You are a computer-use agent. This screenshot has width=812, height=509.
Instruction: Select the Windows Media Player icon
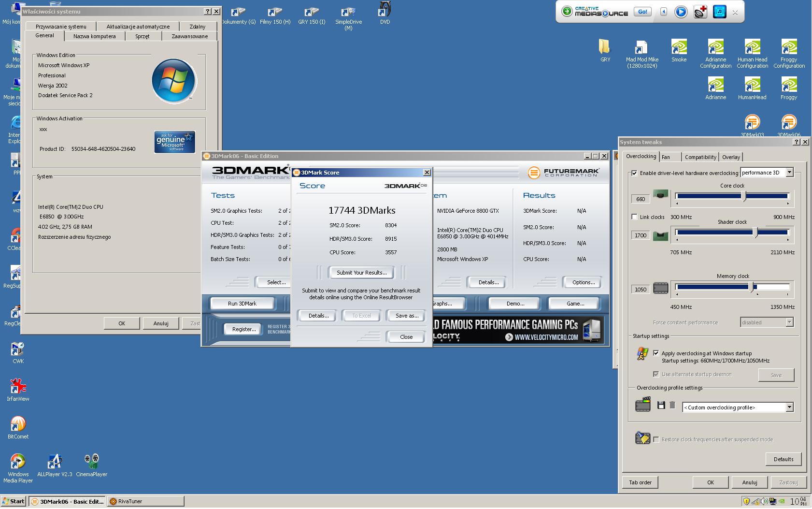[18, 468]
